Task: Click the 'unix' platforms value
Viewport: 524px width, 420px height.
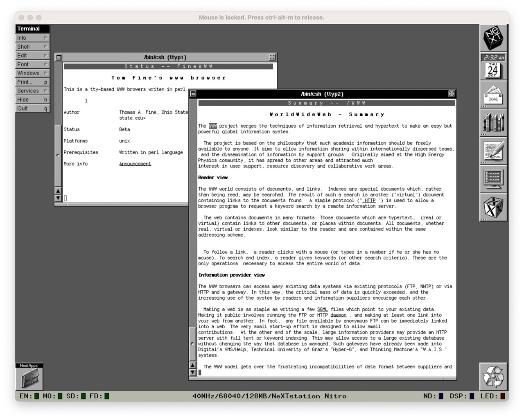Action: (124, 141)
